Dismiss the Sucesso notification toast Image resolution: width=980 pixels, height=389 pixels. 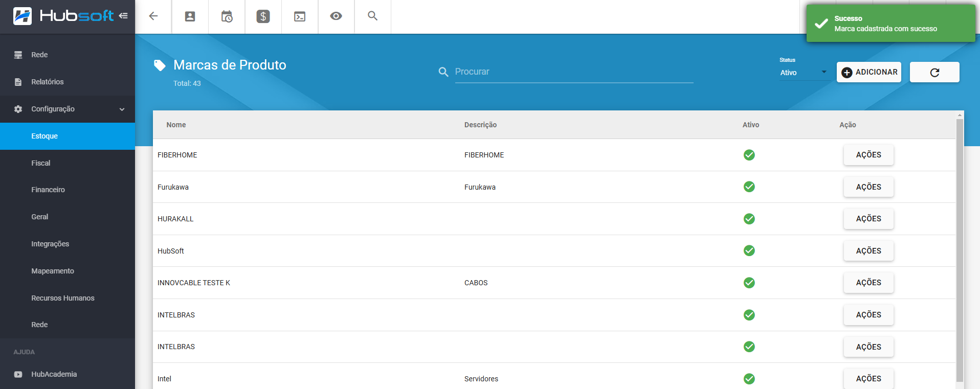[890, 24]
